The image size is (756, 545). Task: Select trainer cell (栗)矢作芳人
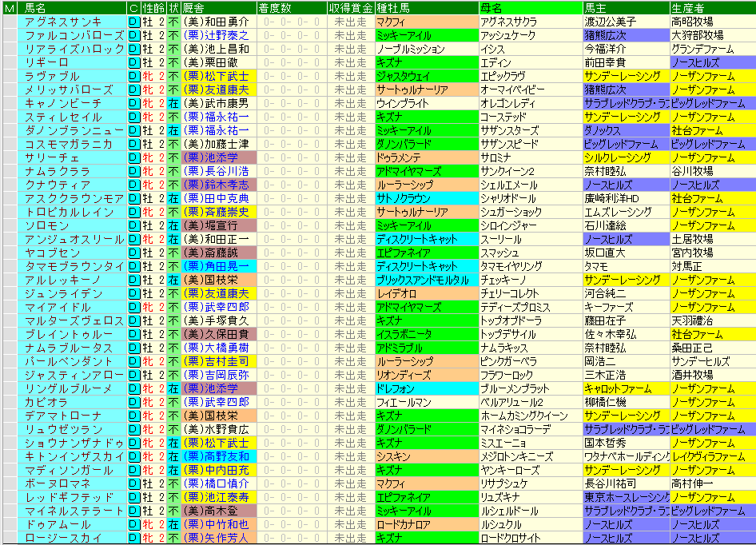pos(218,538)
